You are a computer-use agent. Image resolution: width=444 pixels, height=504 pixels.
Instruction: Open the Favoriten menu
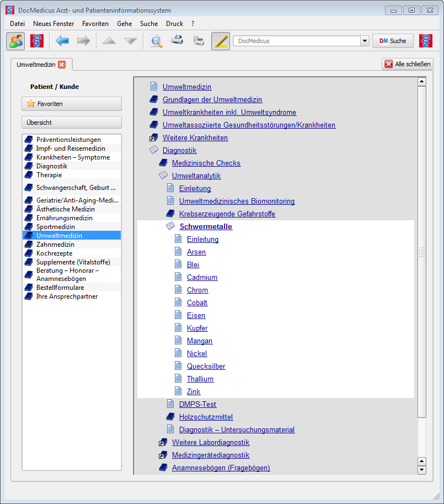[95, 24]
